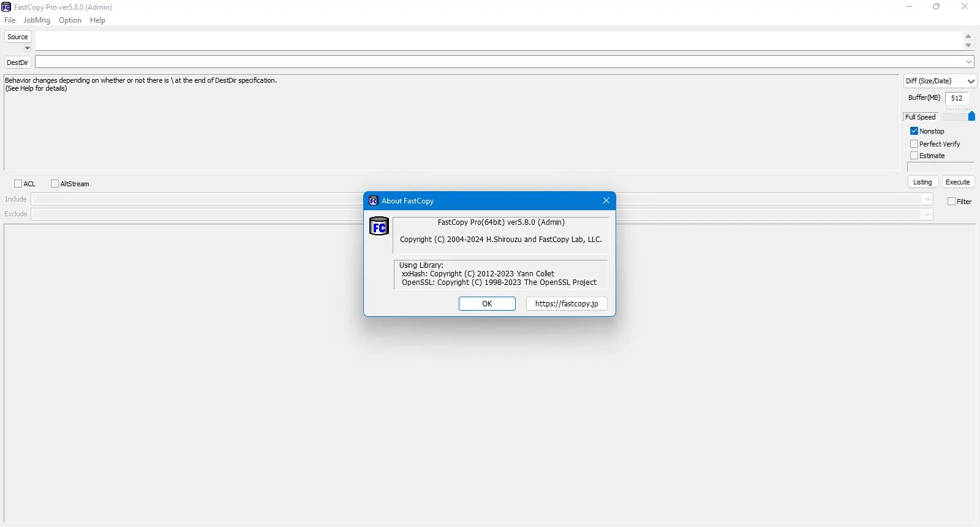This screenshot has width=980, height=527.
Task: Turn on the Filter checkbox
Action: [x=951, y=202]
